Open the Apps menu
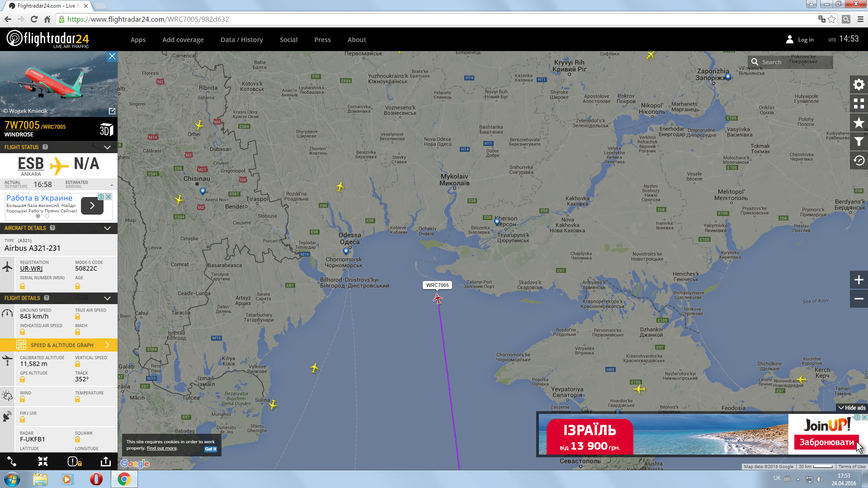 click(x=138, y=40)
